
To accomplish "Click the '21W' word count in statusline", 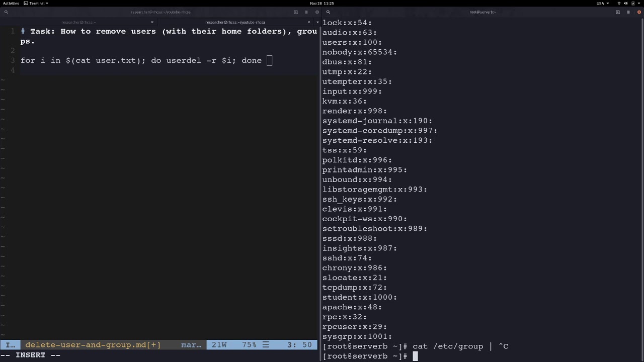I will [x=219, y=345].
